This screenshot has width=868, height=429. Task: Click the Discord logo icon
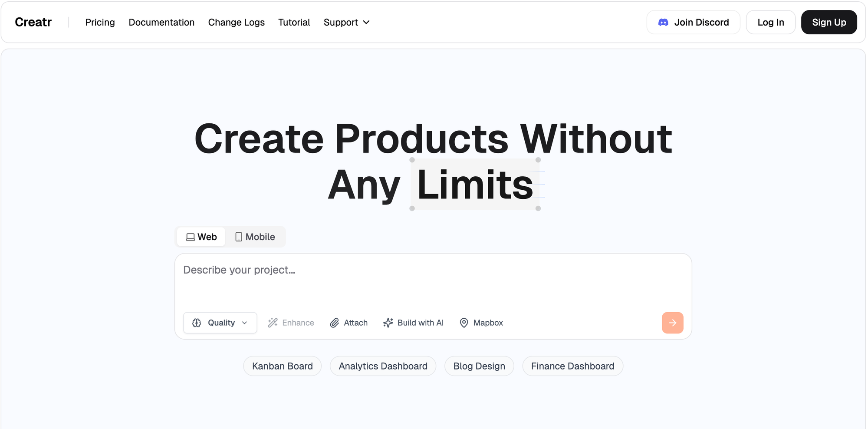pyautogui.click(x=663, y=22)
